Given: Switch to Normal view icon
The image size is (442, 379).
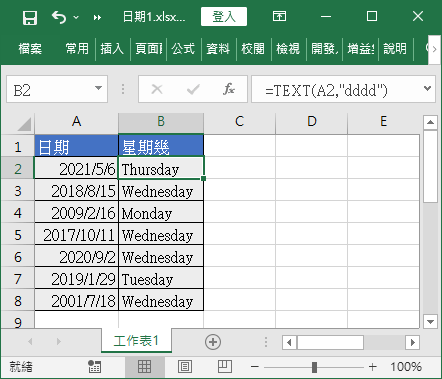Looking at the screenshot, I should click(144, 366).
